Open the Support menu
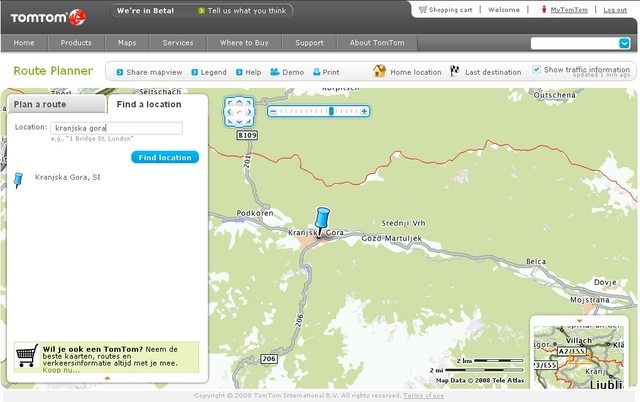The image size is (640, 402). [309, 43]
